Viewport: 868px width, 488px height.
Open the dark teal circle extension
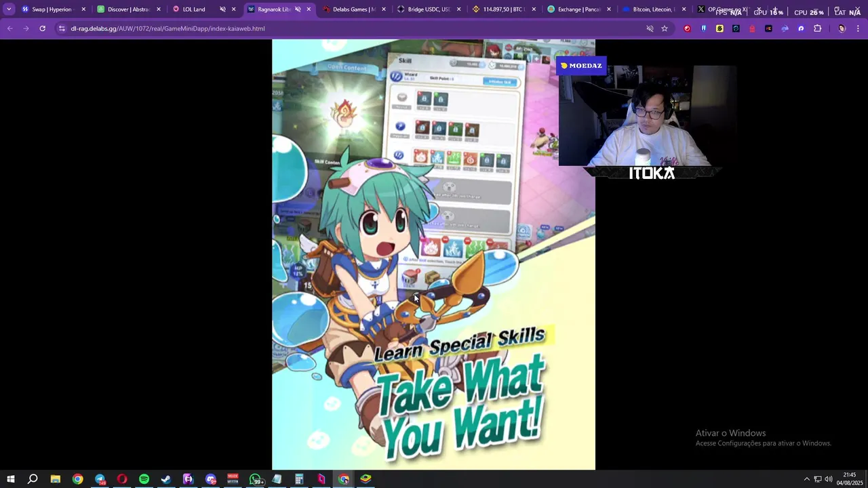[x=736, y=28]
